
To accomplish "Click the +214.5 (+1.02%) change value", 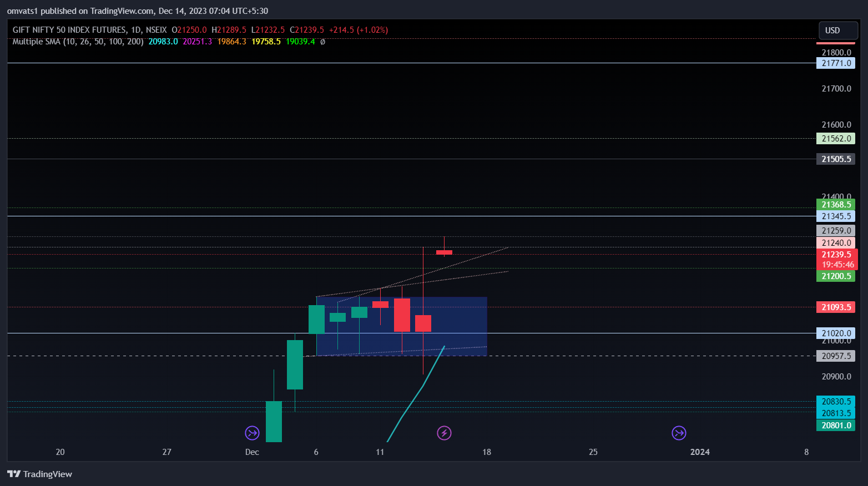I will coord(359,30).
